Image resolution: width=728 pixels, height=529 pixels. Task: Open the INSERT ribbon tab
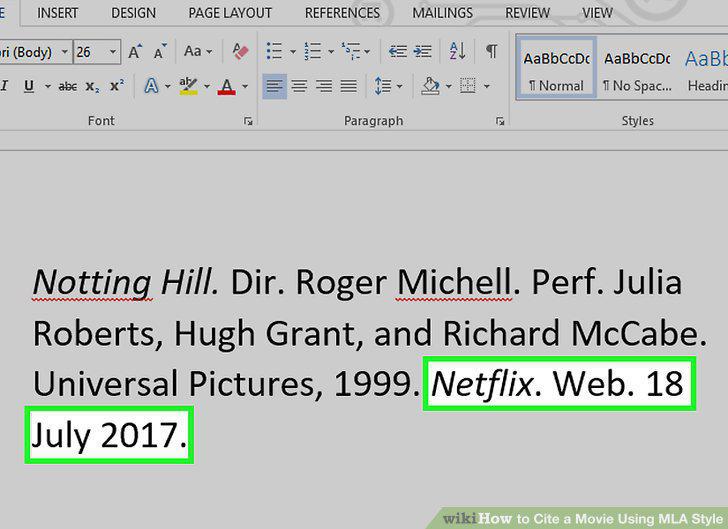pos(58,13)
